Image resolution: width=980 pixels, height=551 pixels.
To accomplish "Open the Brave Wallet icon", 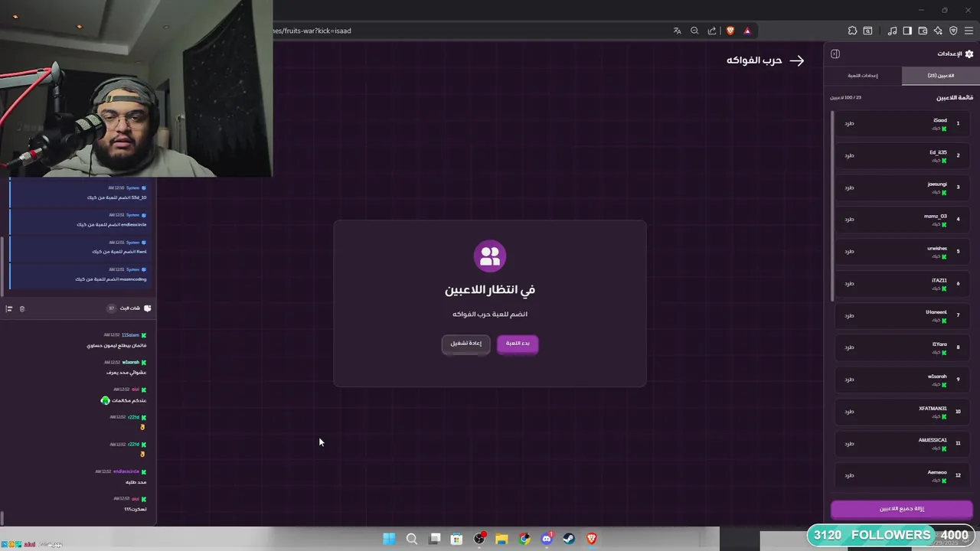I will point(923,31).
